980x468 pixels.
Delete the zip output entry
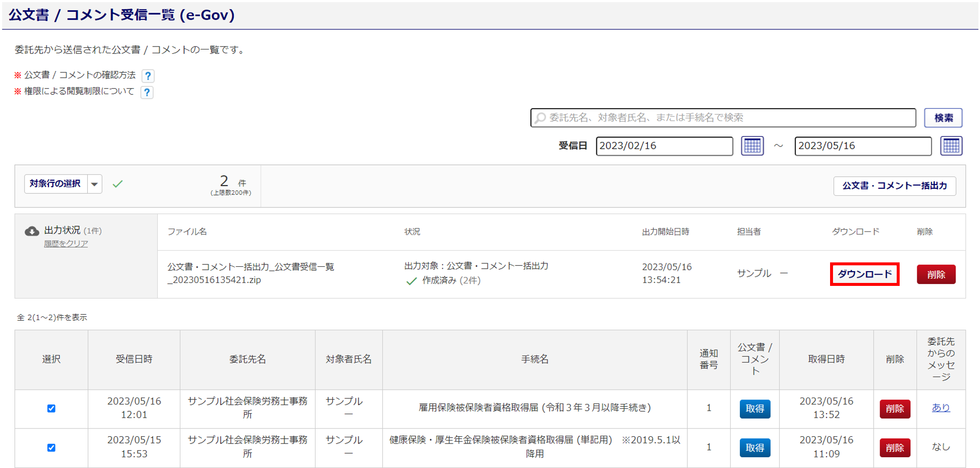click(x=936, y=275)
